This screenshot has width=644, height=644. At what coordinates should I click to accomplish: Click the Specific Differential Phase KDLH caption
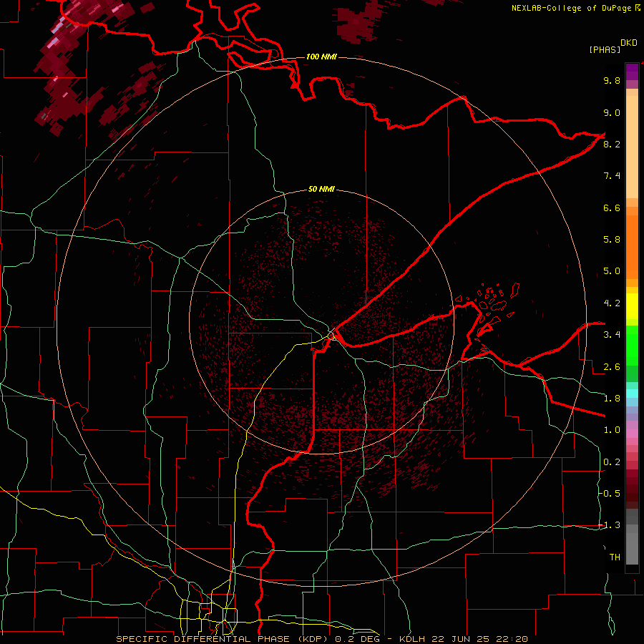coord(321,639)
